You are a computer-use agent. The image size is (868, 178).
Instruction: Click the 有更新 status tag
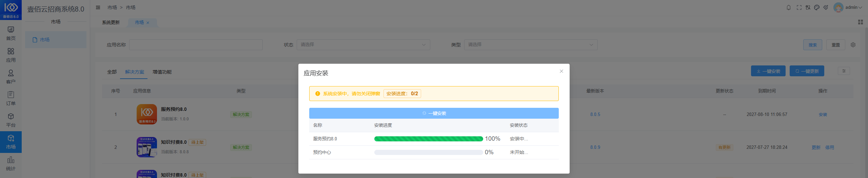725,147
